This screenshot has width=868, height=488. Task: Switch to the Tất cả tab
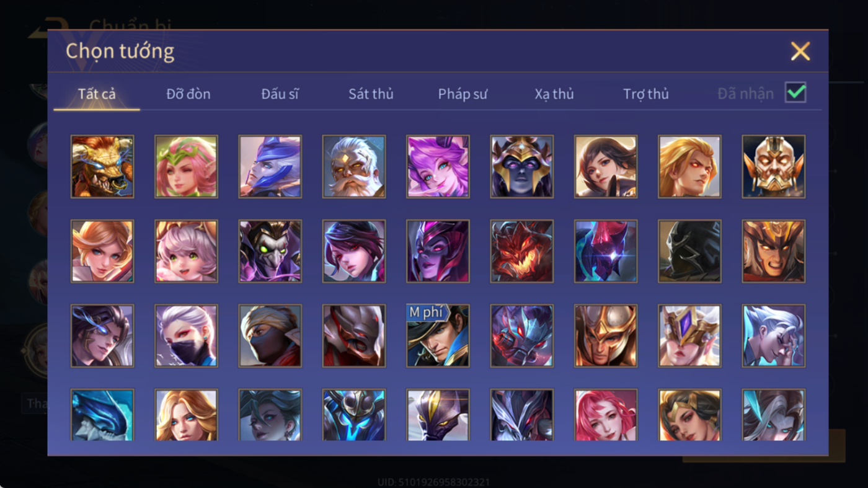coord(97,94)
